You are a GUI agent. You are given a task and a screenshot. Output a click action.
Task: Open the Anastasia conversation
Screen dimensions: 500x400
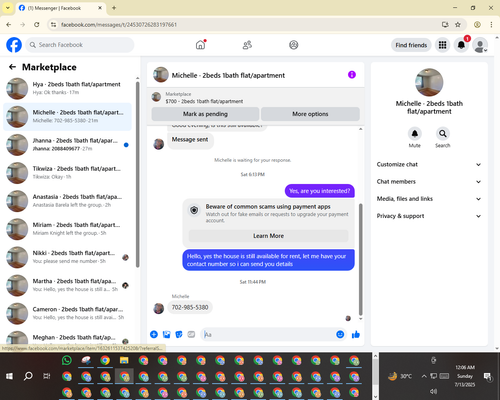(x=67, y=201)
